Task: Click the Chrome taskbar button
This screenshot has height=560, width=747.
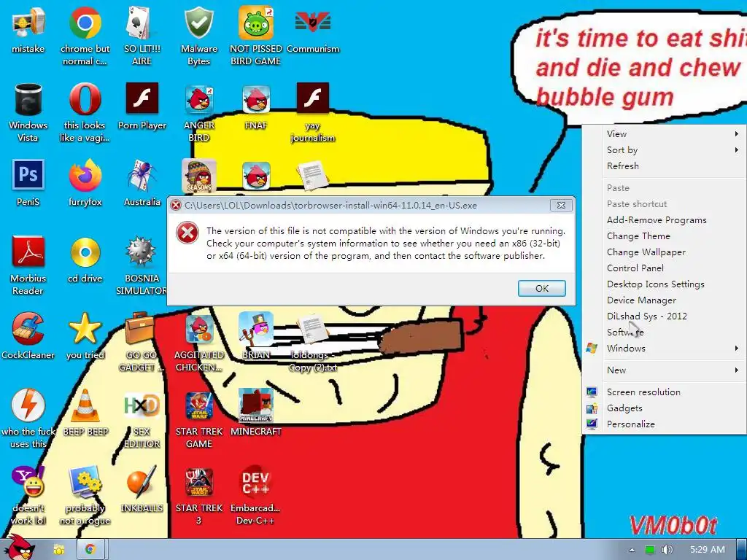Action: point(90,550)
